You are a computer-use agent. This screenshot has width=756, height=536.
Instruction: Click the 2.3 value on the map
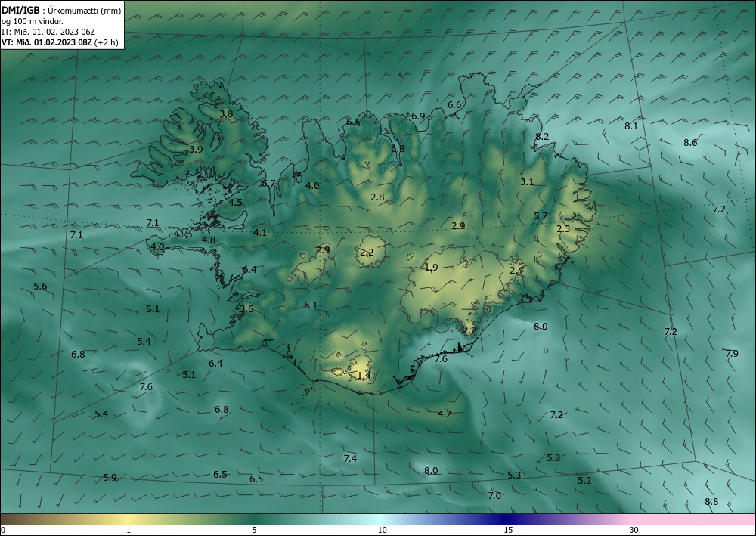pyautogui.click(x=563, y=229)
